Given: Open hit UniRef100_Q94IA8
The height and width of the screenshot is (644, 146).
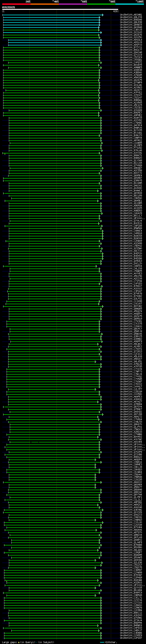Looking at the screenshot, I should [131, 53].
